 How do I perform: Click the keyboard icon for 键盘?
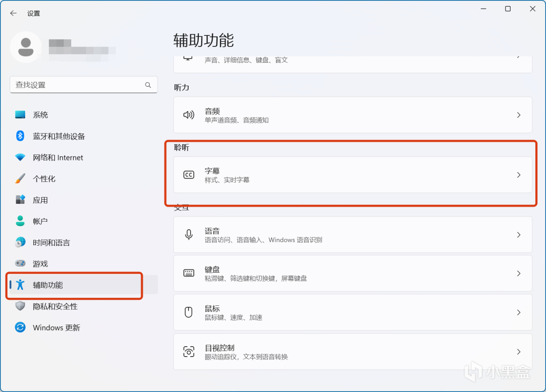pos(189,273)
